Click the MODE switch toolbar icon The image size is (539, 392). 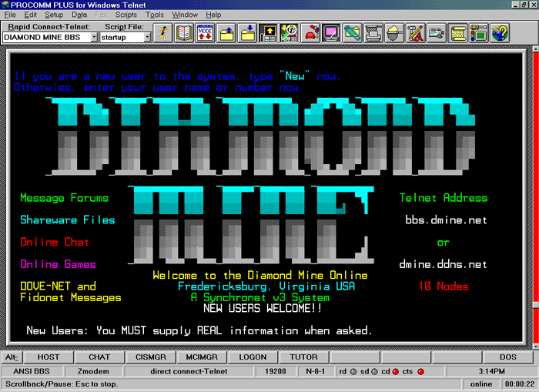pyautogui.click(x=206, y=32)
